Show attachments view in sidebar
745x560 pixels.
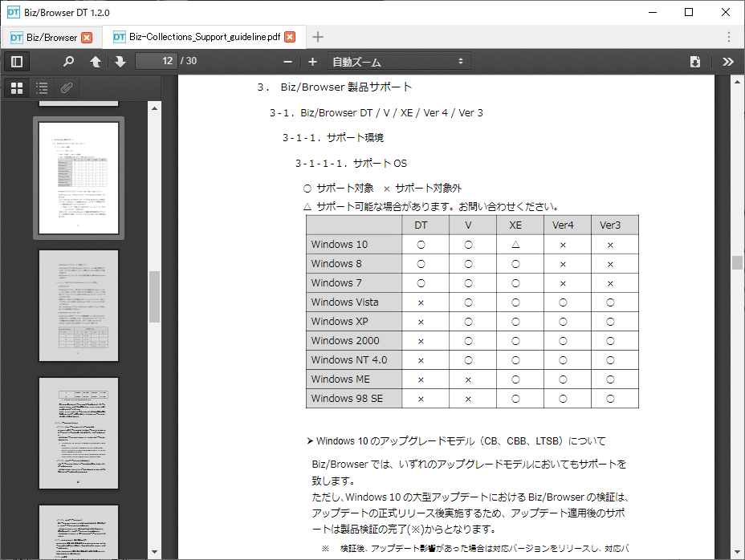67,88
